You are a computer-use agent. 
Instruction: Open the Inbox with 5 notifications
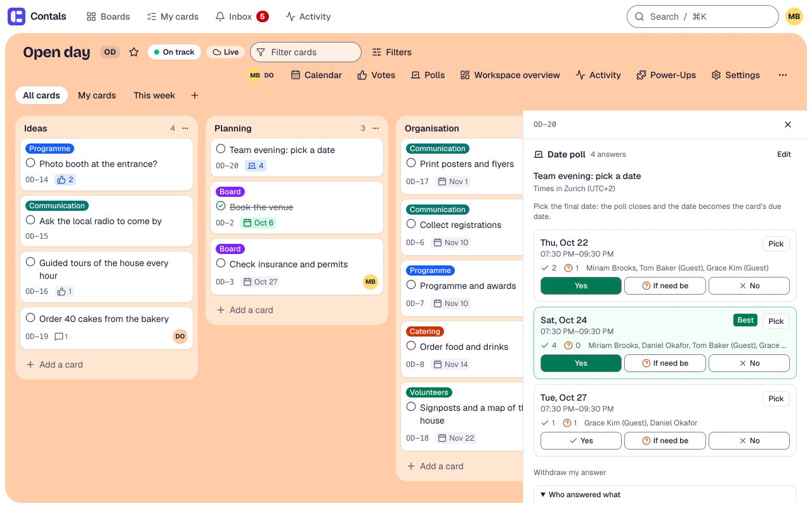(x=242, y=17)
